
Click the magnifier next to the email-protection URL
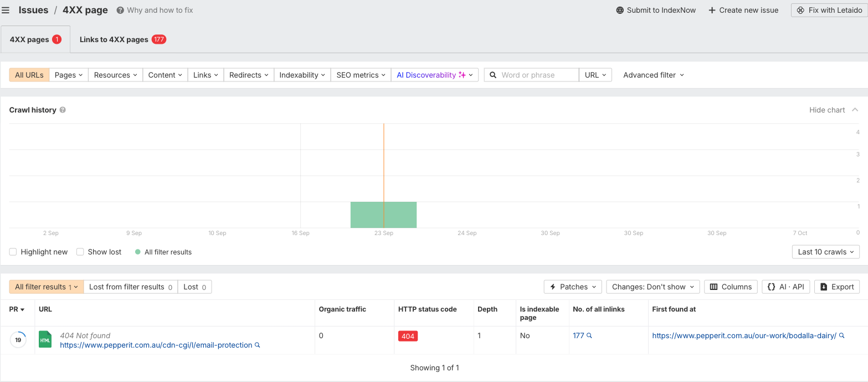pyautogui.click(x=257, y=345)
